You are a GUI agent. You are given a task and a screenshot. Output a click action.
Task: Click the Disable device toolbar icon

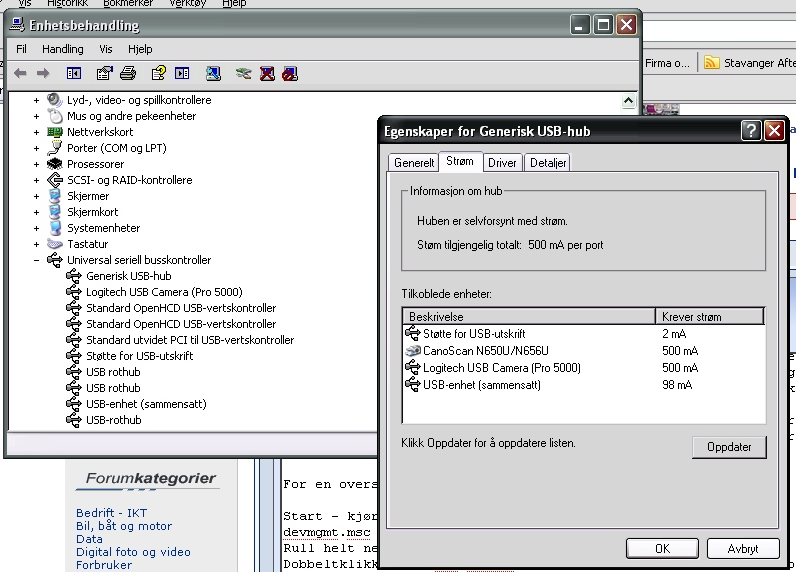click(290, 73)
